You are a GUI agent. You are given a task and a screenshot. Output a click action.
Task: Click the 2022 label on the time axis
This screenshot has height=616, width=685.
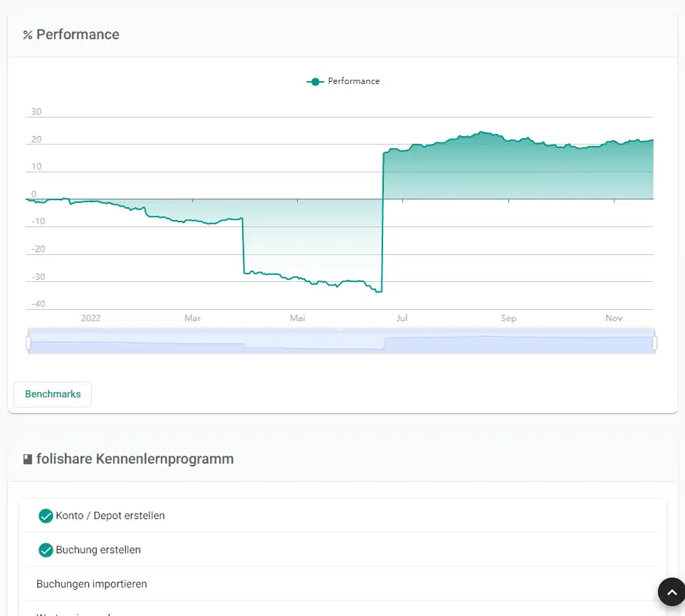coord(91,318)
